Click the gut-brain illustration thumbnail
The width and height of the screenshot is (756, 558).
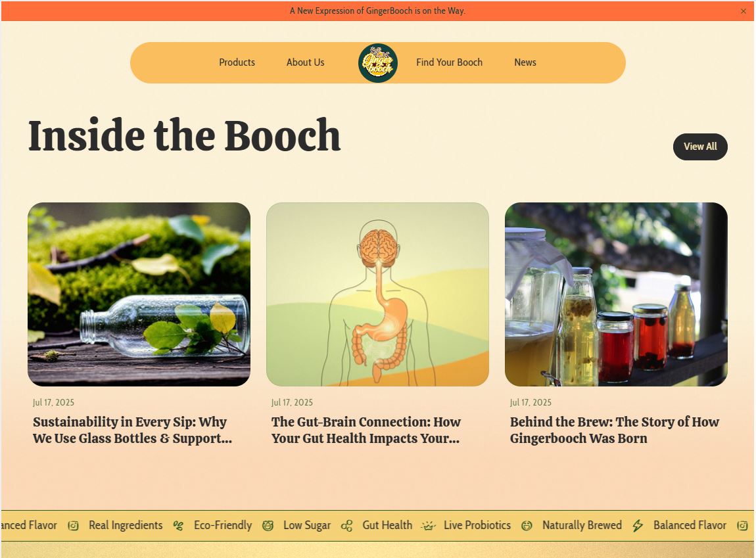377,294
